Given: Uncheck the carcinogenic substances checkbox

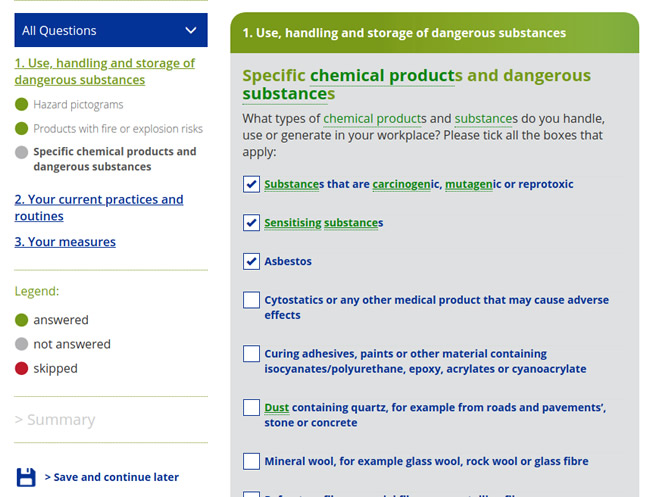Looking at the screenshot, I should tap(251, 184).
